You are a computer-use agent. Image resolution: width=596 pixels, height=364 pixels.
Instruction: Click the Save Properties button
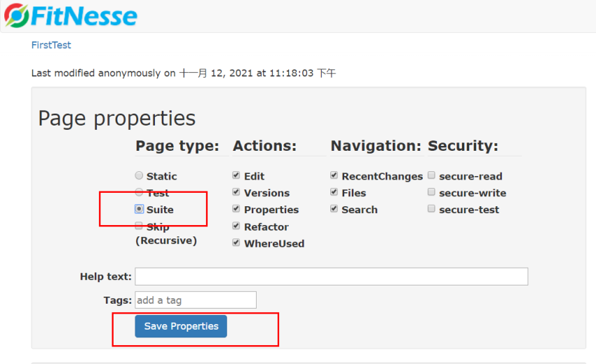pyautogui.click(x=181, y=326)
